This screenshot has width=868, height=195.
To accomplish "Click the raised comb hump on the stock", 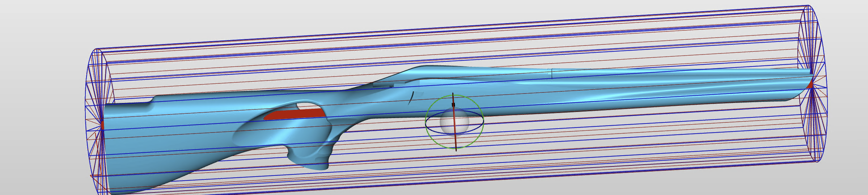I will pos(427,69).
